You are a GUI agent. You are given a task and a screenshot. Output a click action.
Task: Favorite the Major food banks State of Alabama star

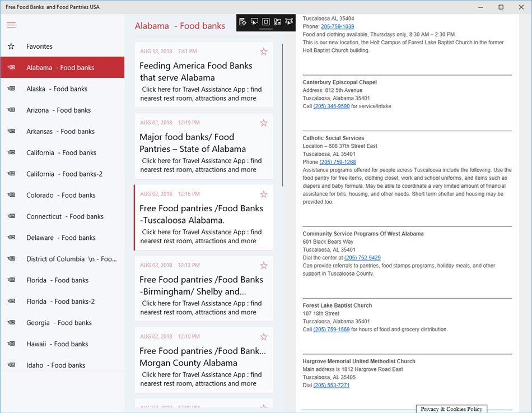pos(264,123)
